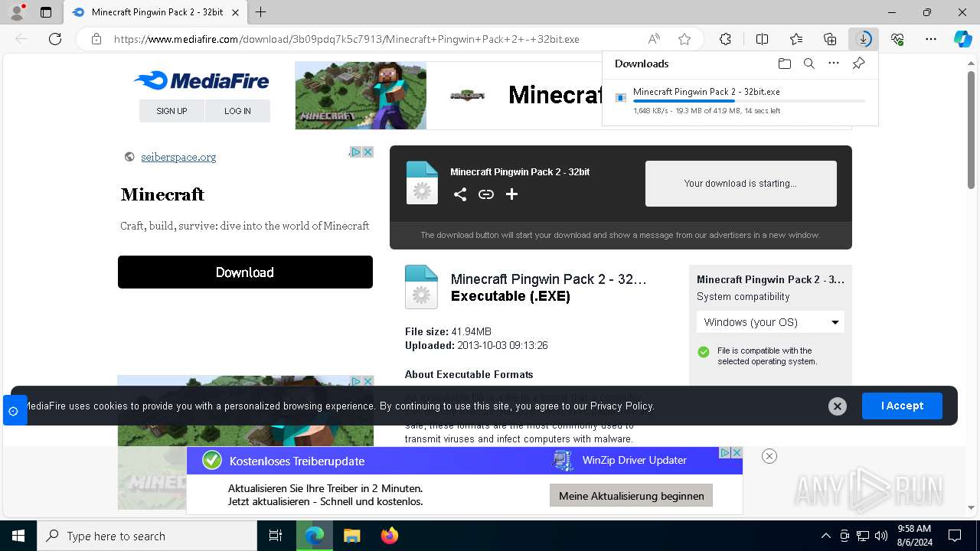
Task: Click 'Meine Aktualisierung beginnen' button
Action: click(x=632, y=496)
